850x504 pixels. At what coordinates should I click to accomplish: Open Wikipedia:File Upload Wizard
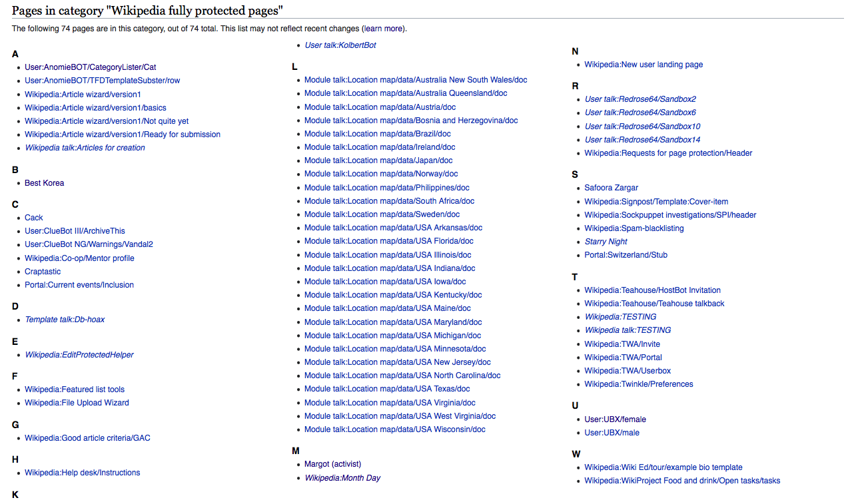point(77,403)
